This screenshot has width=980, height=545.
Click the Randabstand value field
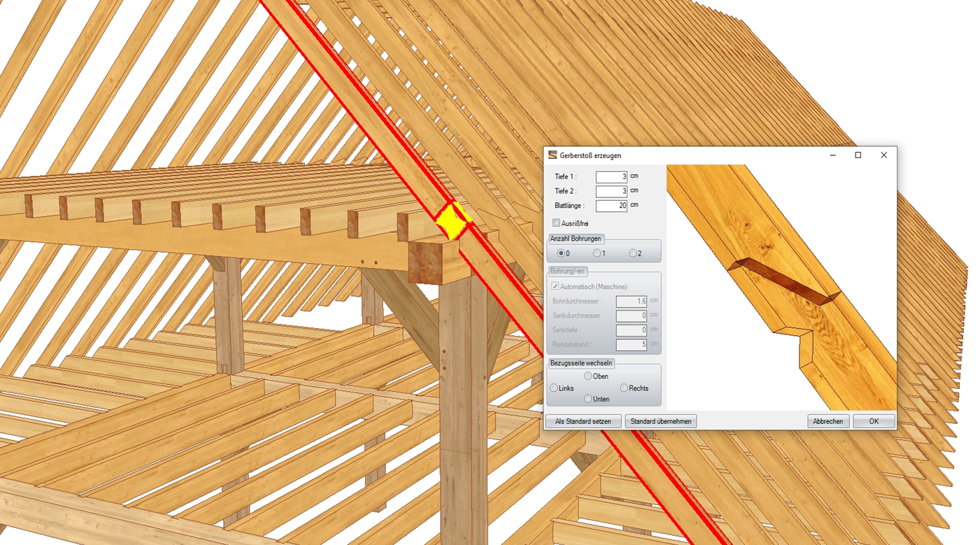tap(631, 345)
